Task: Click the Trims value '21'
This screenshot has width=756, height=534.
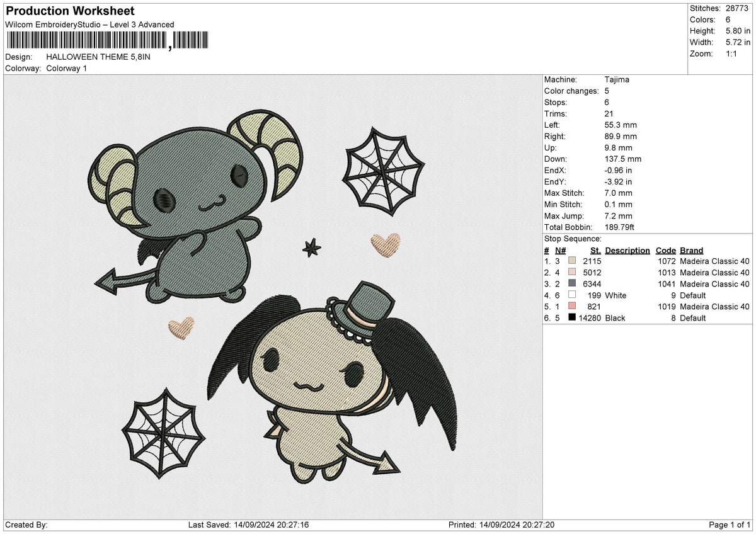Action: [x=608, y=113]
